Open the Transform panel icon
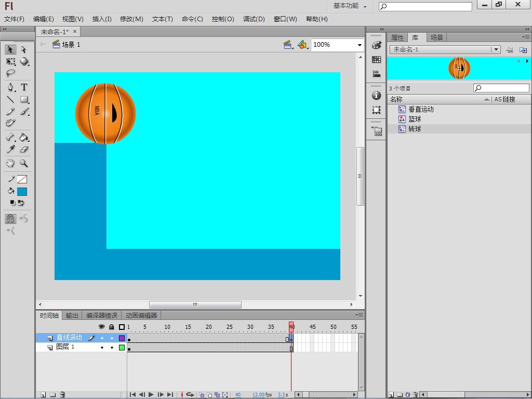532x399 pixels. point(376,110)
